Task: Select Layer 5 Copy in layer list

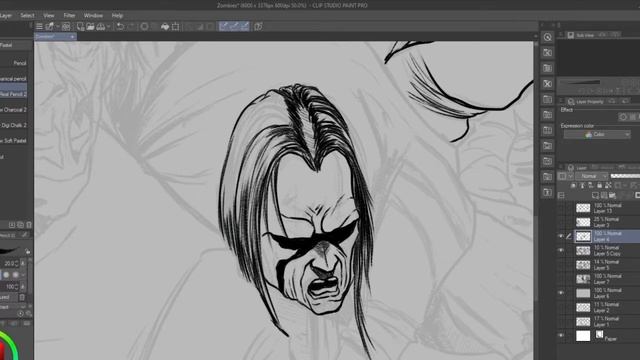Action: tap(607, 251)
